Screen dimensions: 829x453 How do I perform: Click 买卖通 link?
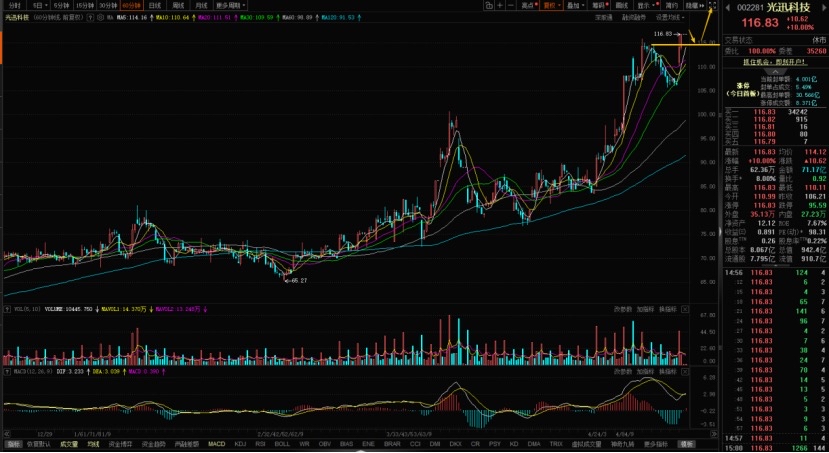pos(604,17)
